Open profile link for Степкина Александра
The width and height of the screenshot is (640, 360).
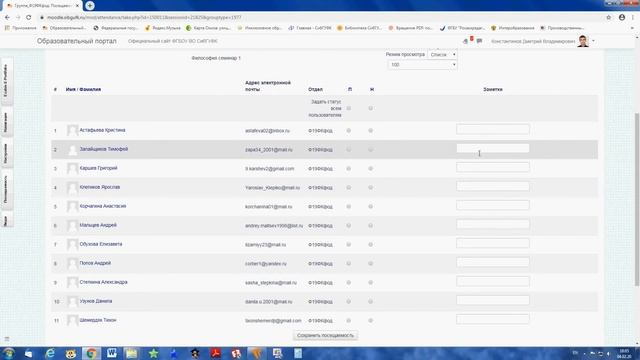(x=103, y=282)
